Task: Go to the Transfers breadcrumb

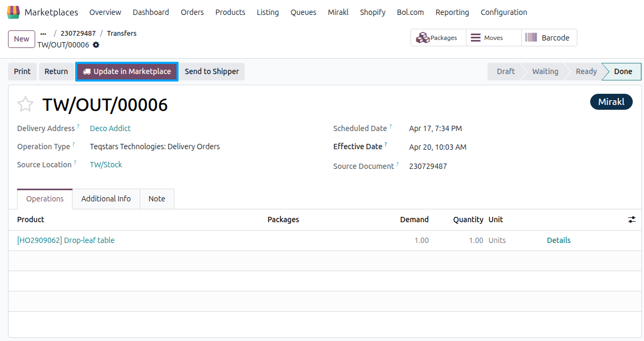Action: [x=122, y=33]
